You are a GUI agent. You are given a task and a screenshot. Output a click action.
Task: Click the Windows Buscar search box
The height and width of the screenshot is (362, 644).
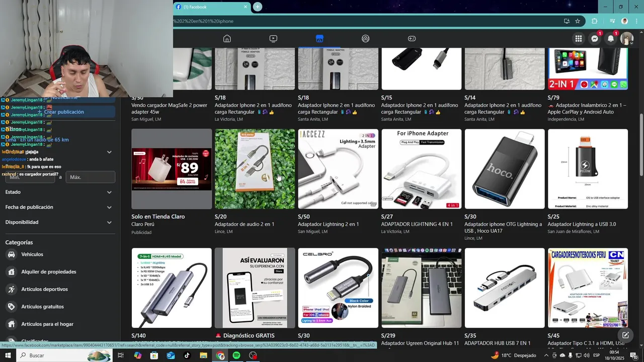click(x=64, y=355)
